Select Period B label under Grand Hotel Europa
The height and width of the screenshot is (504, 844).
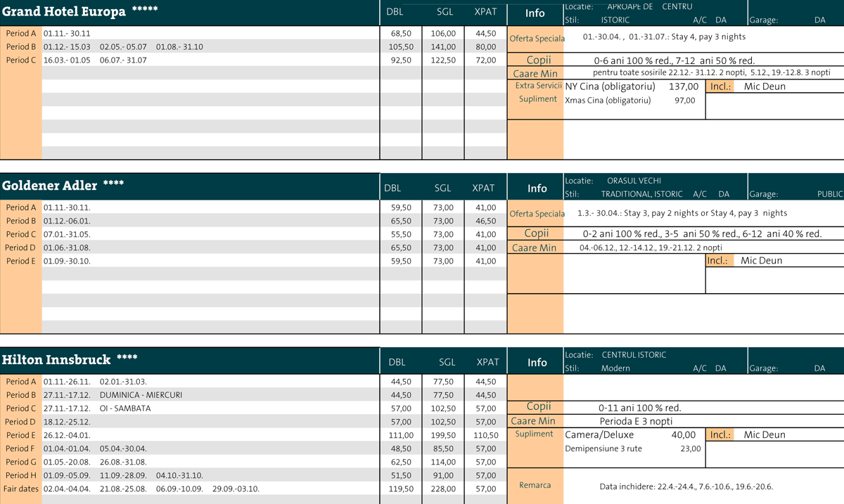(21, 47)
